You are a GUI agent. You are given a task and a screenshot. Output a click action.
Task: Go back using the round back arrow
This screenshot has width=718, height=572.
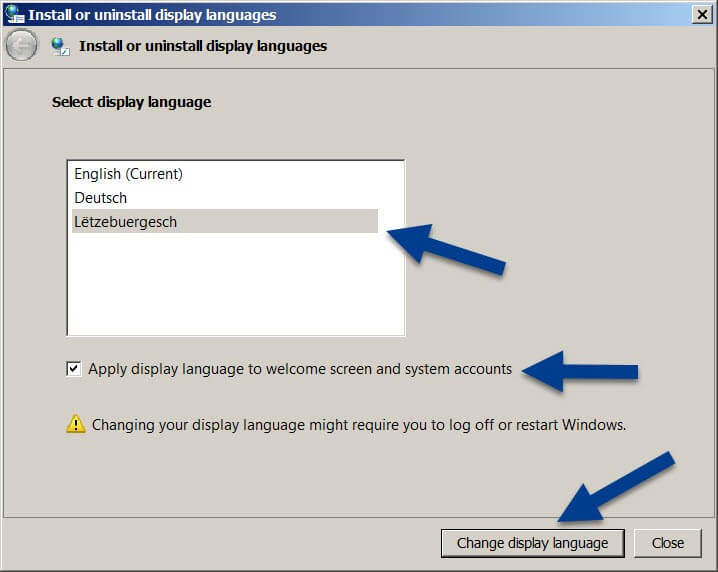pos(21,45)
